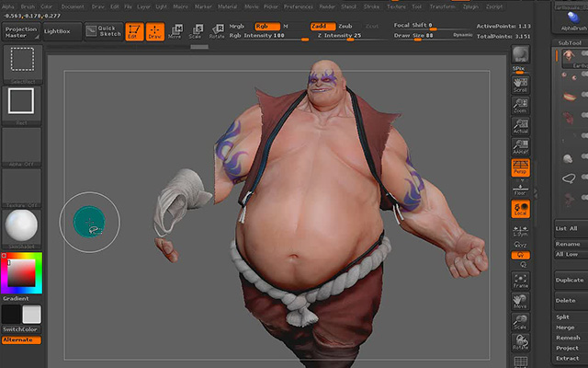
Task: Click the right shelf Scale view icon
Action: point(521,322)
